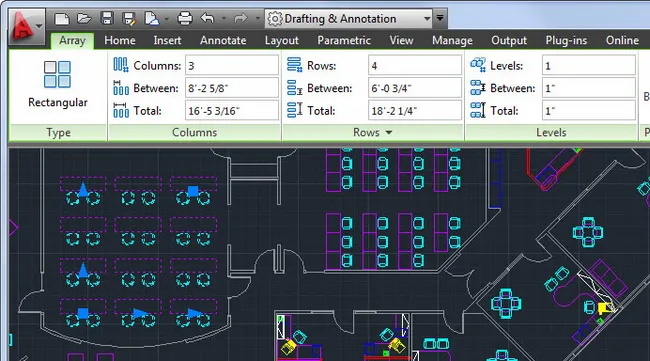Click the Undo arrow icon
The width and height of the screenshot is (650, 361).
click(x=207, y=19)
